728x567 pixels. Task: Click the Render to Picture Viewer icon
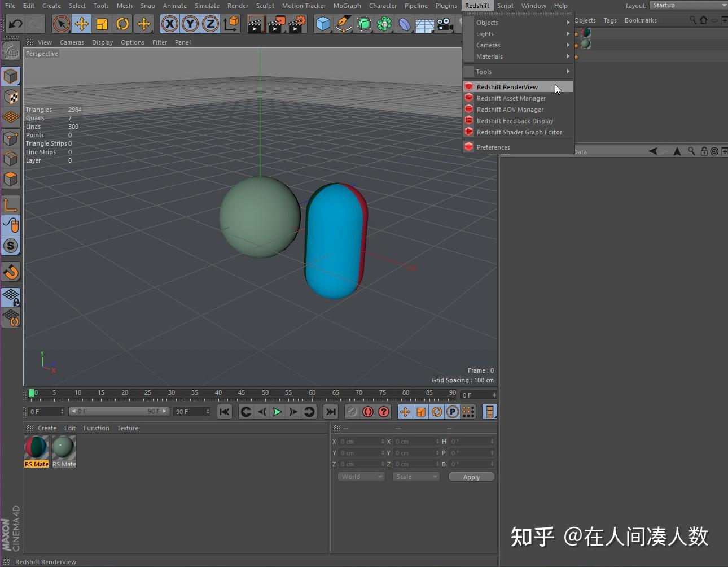276,24
